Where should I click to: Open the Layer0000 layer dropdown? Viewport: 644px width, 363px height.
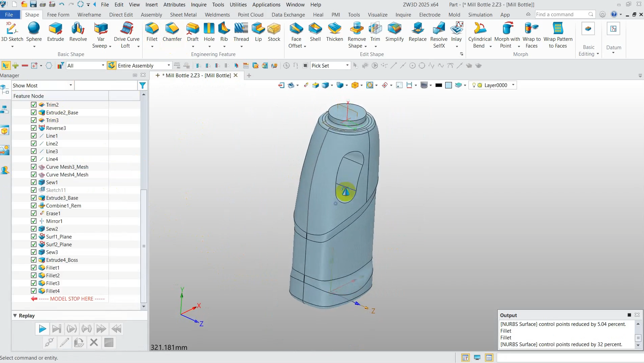coord(513,85)
